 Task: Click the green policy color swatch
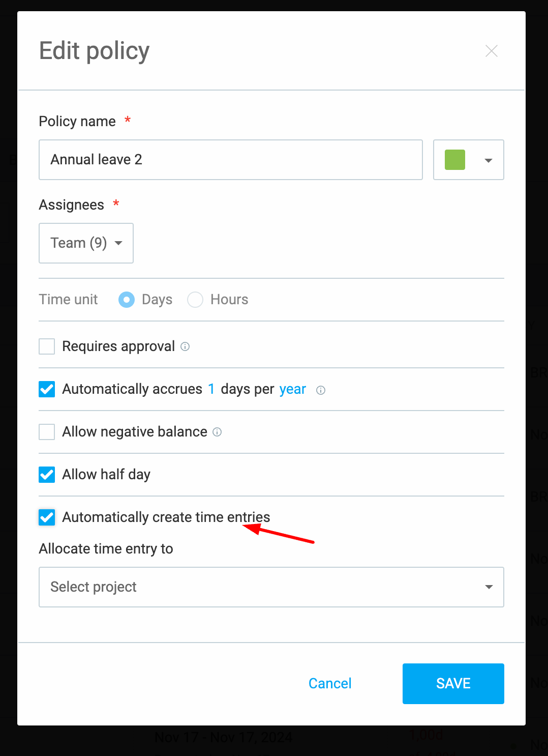click(x=455, y=160)
